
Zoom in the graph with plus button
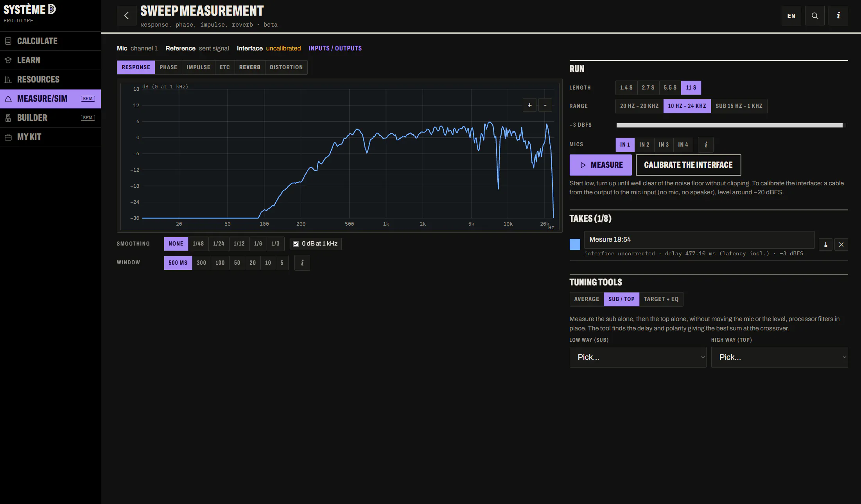529,105
